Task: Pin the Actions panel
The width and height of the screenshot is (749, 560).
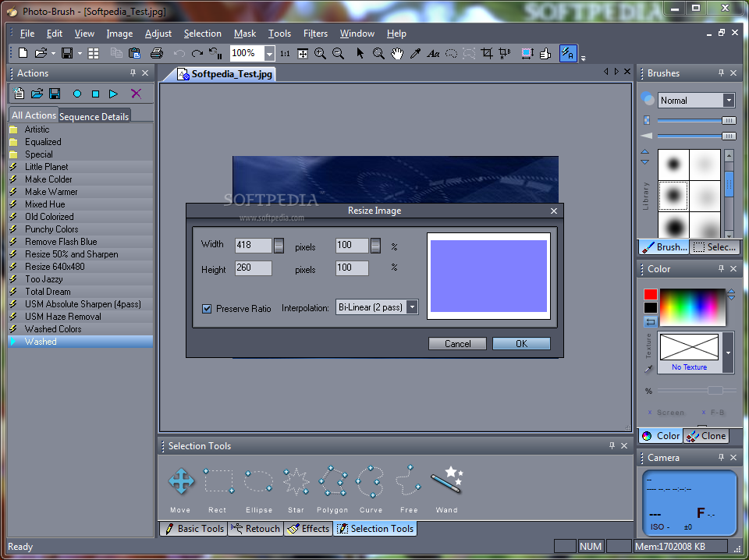Action: 133,73
